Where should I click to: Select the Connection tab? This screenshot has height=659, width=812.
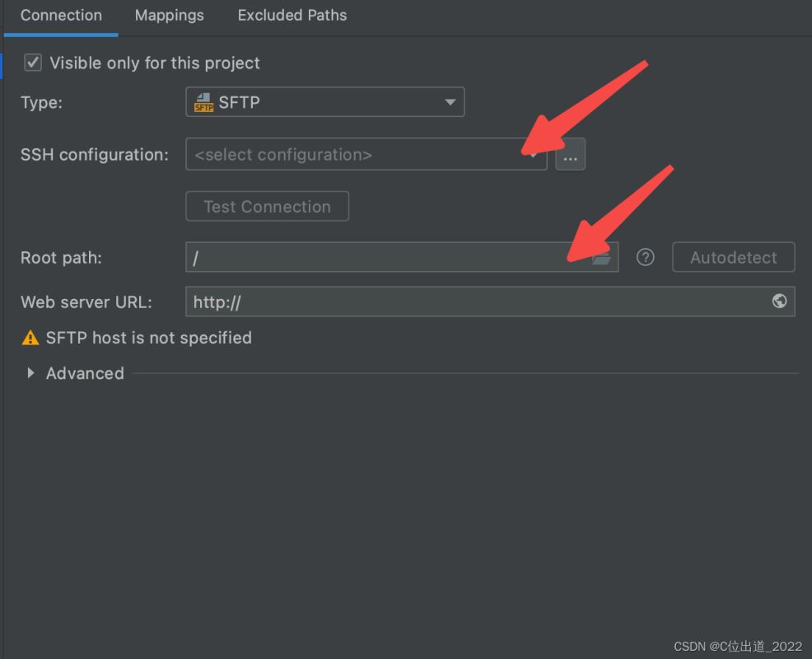click(x=61, y=16)
